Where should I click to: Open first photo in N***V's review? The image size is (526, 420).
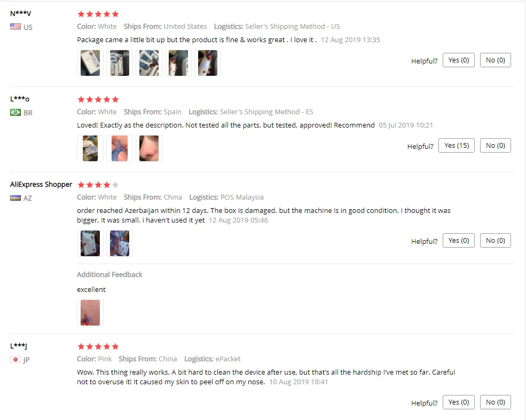90,63
